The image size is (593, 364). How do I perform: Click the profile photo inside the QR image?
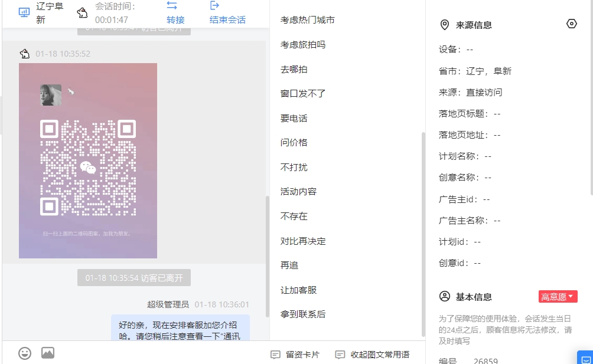coord(51,95)
